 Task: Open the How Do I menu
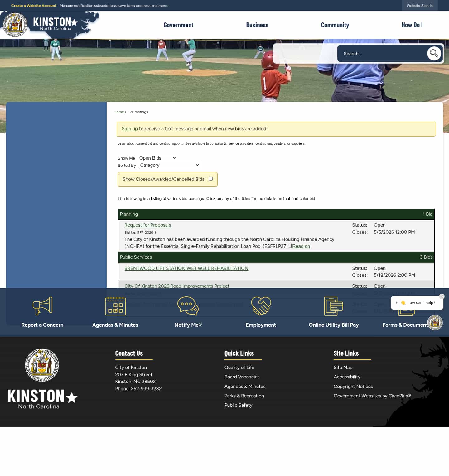(412, 25)
